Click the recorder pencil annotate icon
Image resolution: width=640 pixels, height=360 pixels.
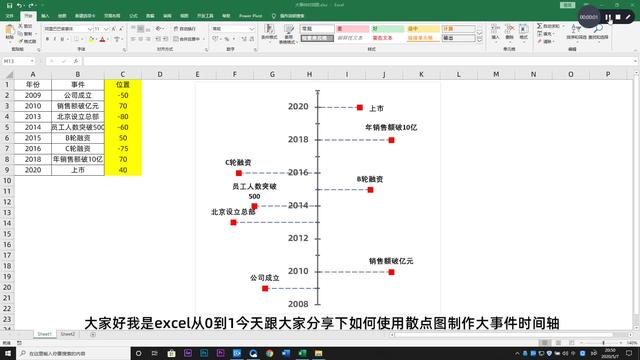(x=628, y=17)
